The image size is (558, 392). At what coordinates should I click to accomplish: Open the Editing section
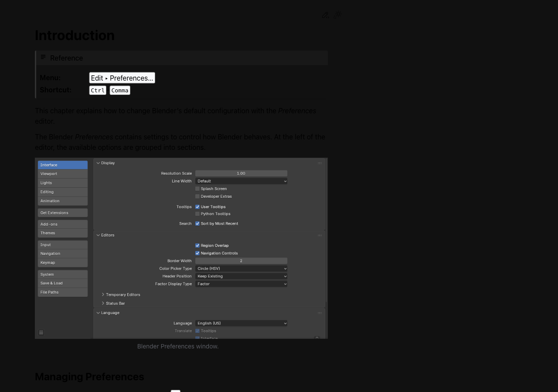(x=63, y=192)
